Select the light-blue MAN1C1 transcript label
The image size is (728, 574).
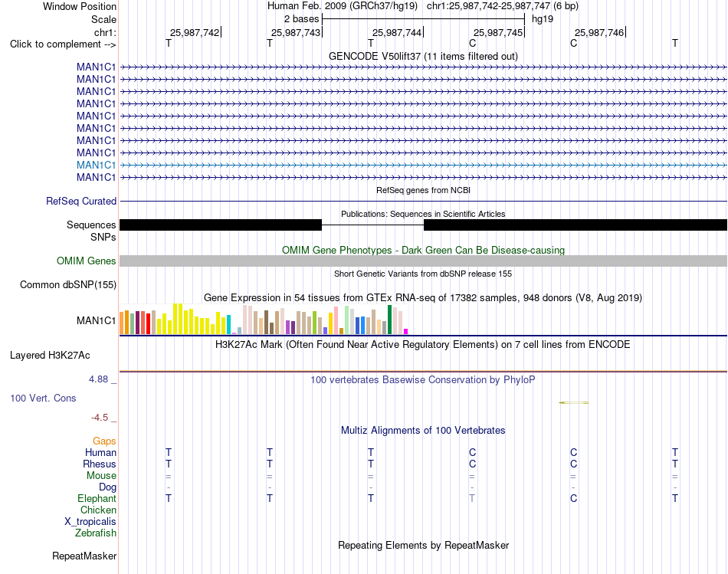[x=96, y=165]
